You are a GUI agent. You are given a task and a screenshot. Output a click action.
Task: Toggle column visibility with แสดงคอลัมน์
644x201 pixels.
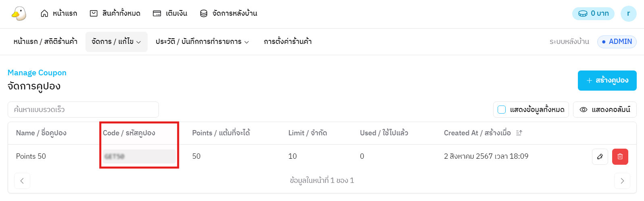[x=604, y=110]
